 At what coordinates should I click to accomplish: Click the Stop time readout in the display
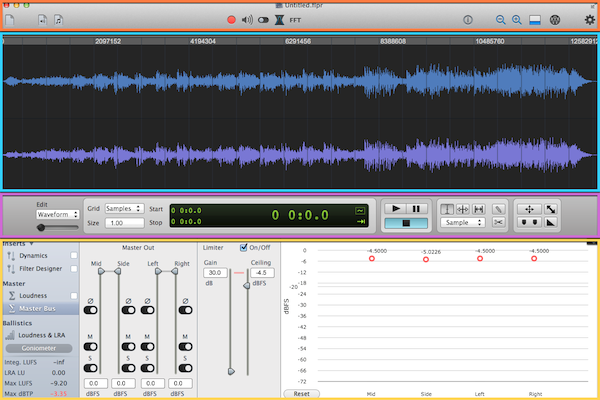186,222
